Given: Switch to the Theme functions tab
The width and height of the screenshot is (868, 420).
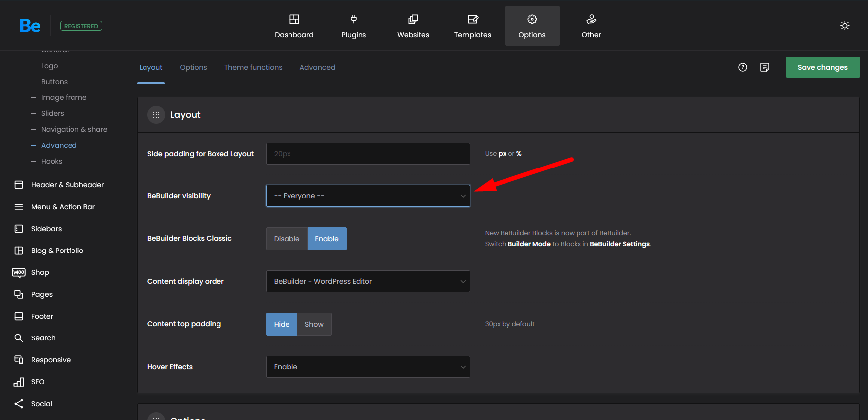Looking at the screenshot, I should pos(253,67).
